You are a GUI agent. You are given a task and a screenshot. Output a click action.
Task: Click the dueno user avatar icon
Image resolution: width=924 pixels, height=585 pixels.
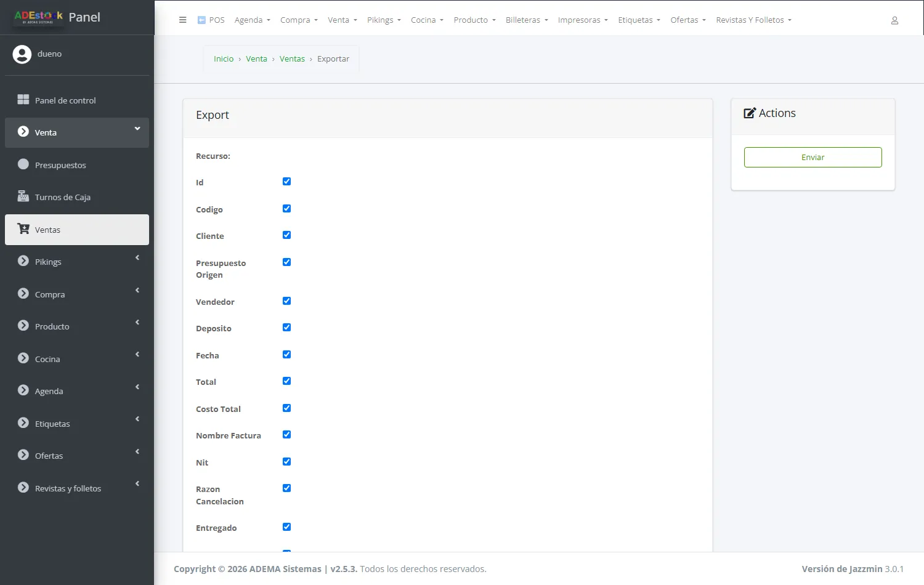coord(22,54)
